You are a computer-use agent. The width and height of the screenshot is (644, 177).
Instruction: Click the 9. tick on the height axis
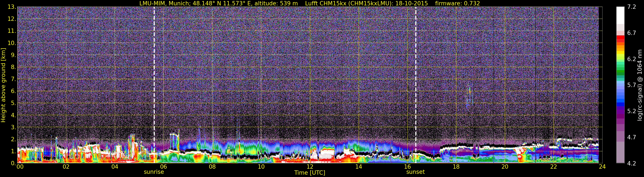(x=13, y=55)
